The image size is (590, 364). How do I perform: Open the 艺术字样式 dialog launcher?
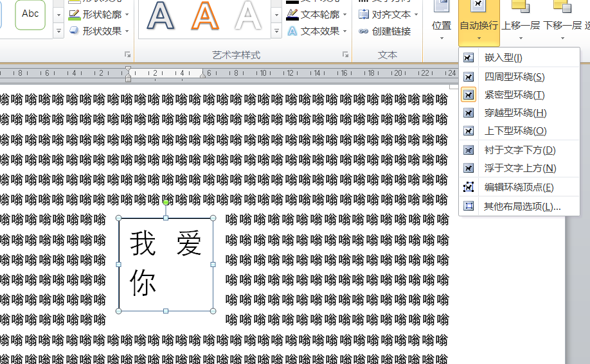345,55
